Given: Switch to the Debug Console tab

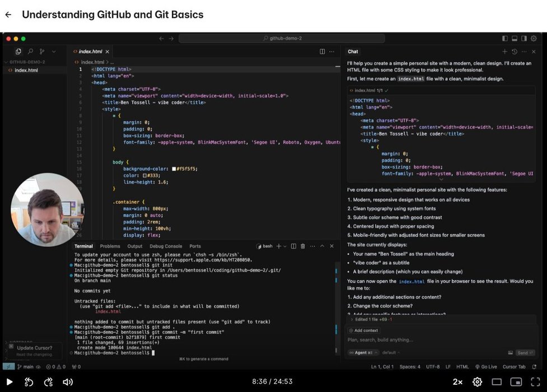Looking at the screenshot, I should click(166, 246).
